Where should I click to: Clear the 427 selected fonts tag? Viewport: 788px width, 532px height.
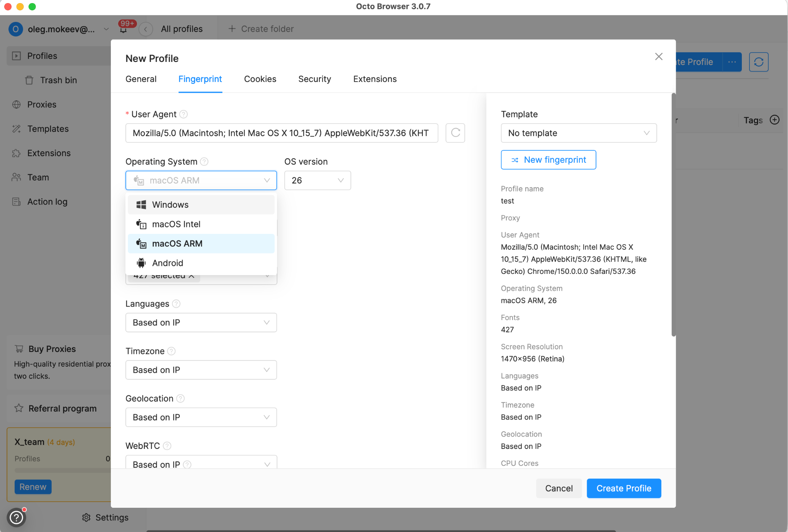click(x=192, y=276)
